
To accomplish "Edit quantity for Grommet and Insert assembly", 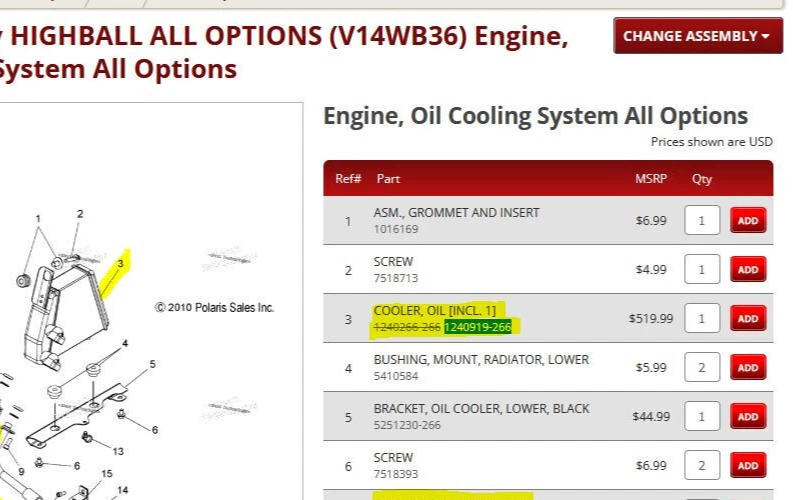I will 702,220.
